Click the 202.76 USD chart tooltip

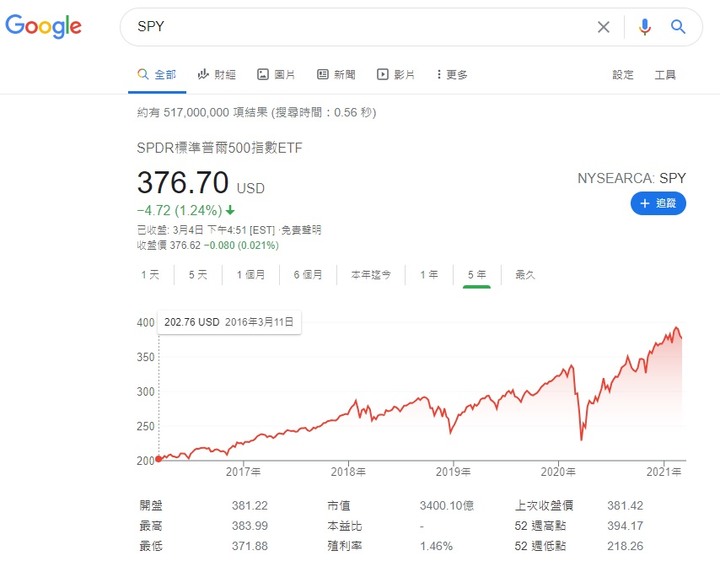pyautogui.click(x=229, y=322)
